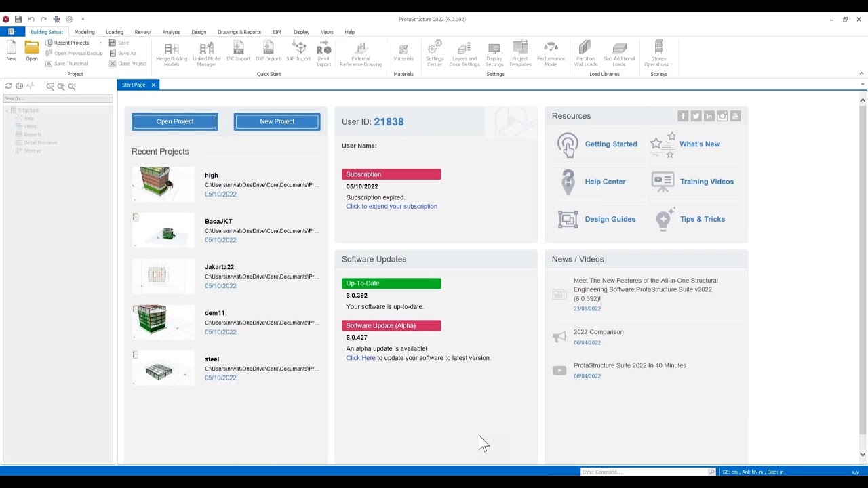
Task: Collapse the Structure tree node
Action: [x=7, y=110]
